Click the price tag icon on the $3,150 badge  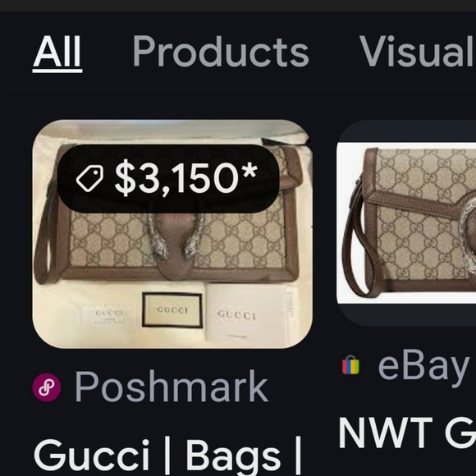click(89, 179)
